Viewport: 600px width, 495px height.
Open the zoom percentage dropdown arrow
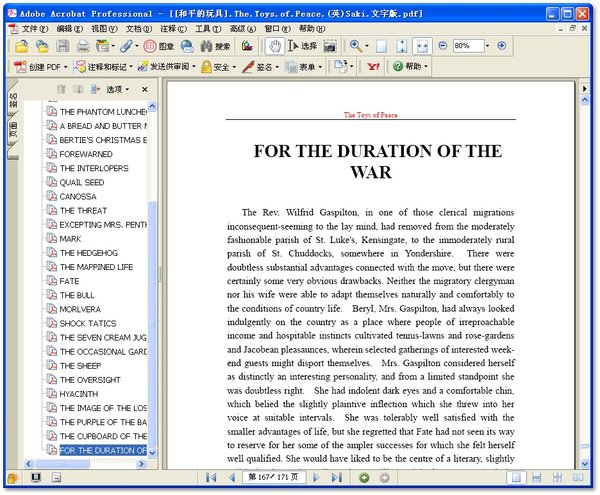pos(488,46)
